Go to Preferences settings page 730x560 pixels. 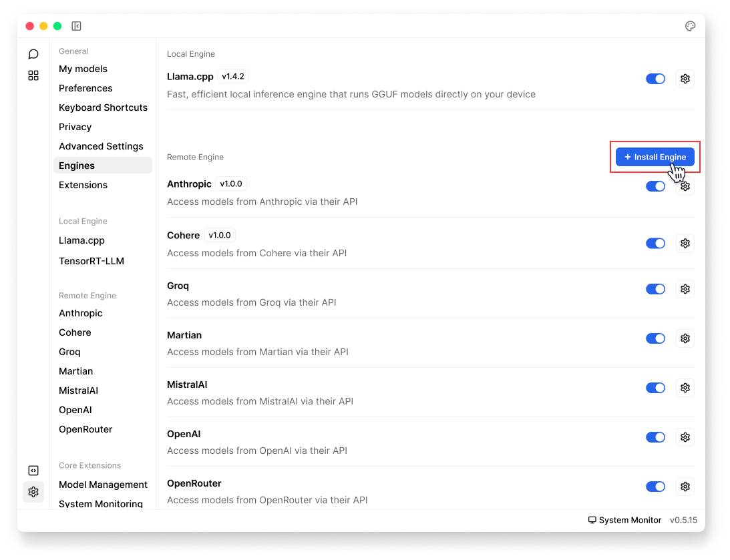click(85, 88)
